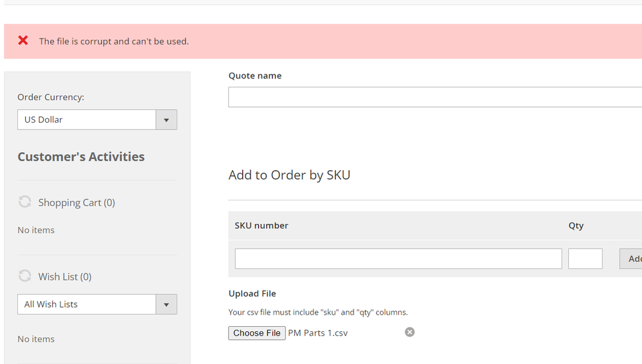Click the Choose File button
The height and width of the screenshot is (364, 642).
[257, 333]
